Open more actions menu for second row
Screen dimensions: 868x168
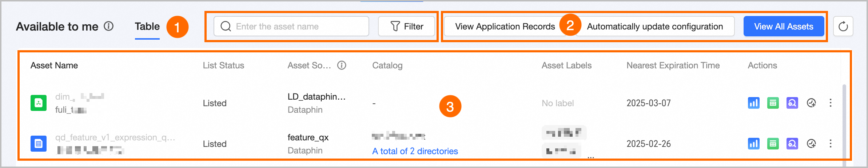coord(830,144)
